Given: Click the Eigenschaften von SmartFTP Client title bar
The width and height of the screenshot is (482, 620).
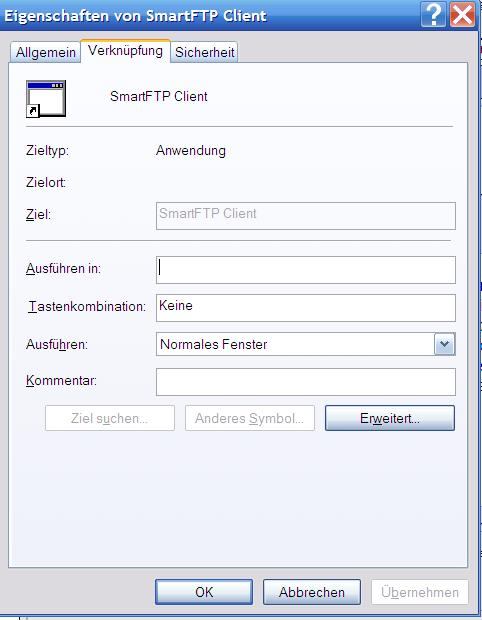Looking at the screenshot, I should (210, 15).
